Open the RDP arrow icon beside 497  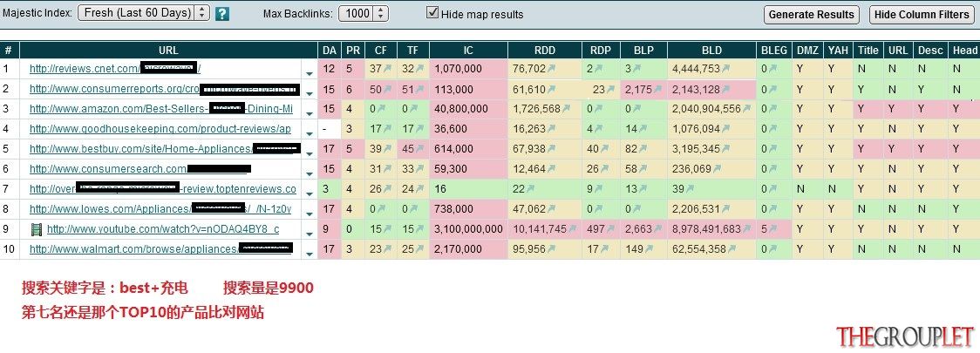[611, 229]
